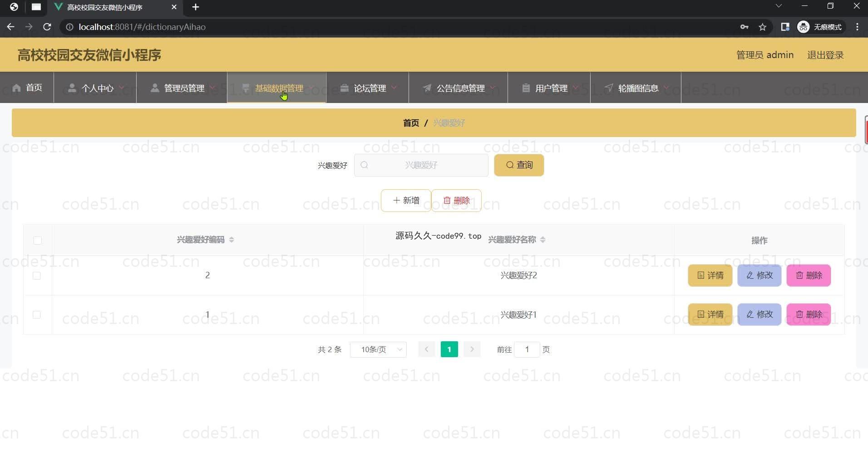Click 修改 for 兴趣爱好2
868x462 pixels.
pyautogui.click(x=759, y=275)
